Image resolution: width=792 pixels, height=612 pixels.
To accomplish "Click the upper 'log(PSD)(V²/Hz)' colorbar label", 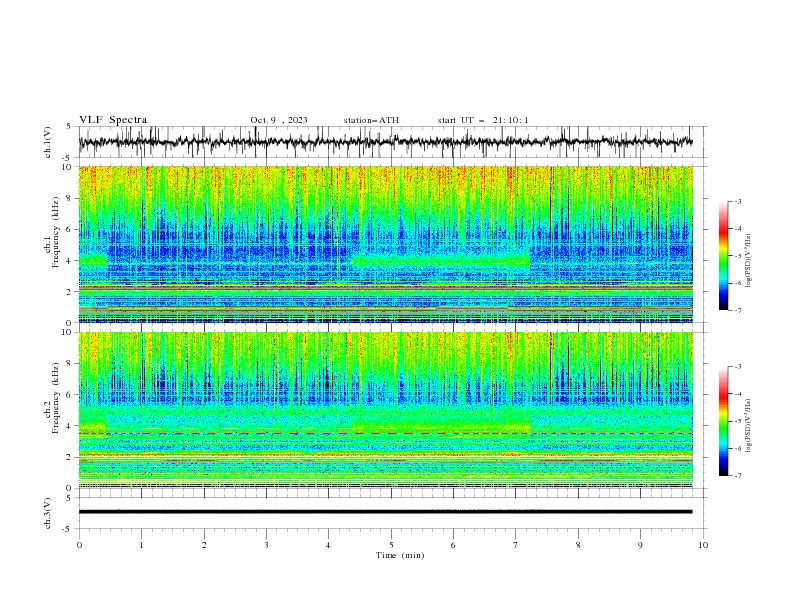I will tap(748, 261).
